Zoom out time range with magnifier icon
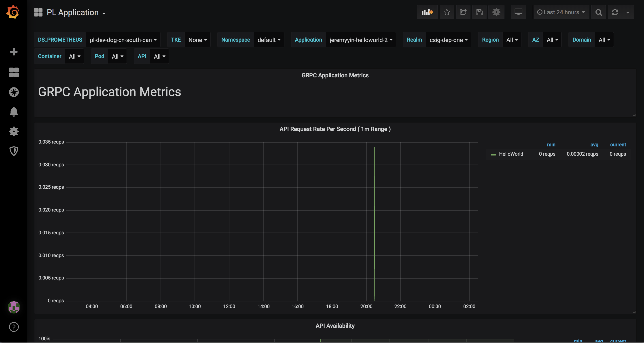The image size is (644, 343). [x=599, y=12]
